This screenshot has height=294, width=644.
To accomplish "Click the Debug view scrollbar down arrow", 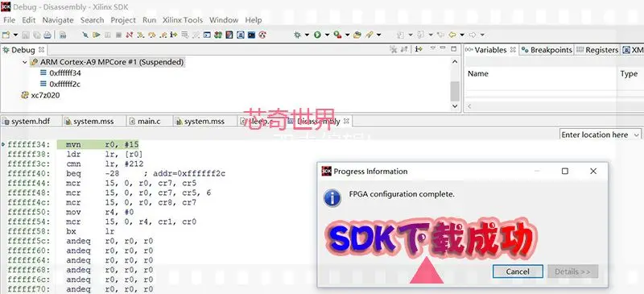I will (x=455, y=106).
